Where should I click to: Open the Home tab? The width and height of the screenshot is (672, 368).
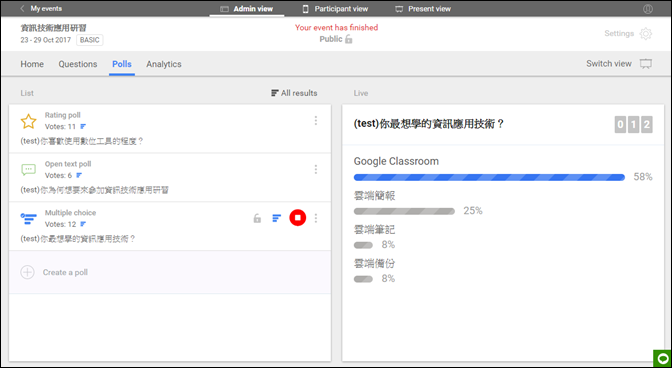(x=32, y=64)
